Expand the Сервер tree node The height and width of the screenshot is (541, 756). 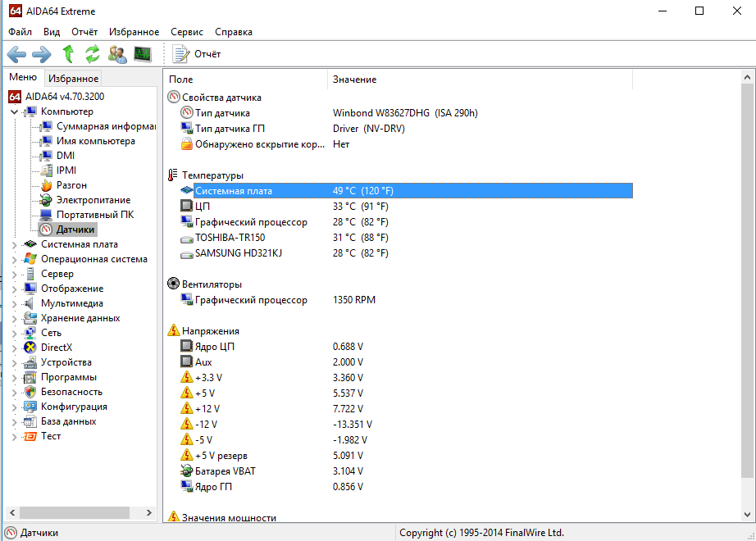tap(14, 275)
